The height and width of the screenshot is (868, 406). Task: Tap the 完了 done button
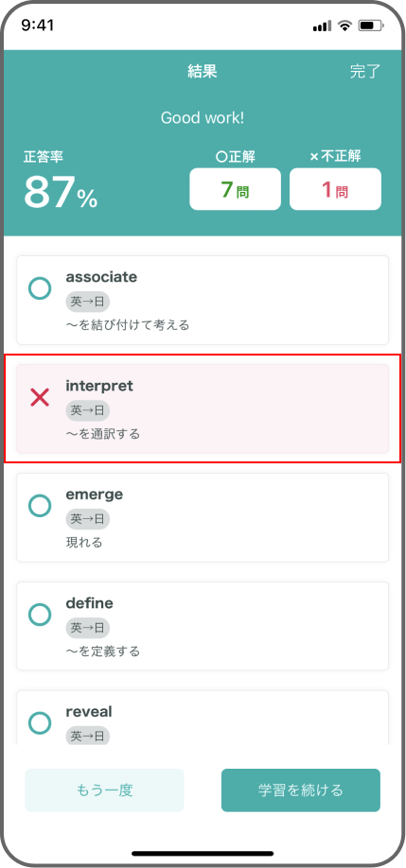(365, 72)
